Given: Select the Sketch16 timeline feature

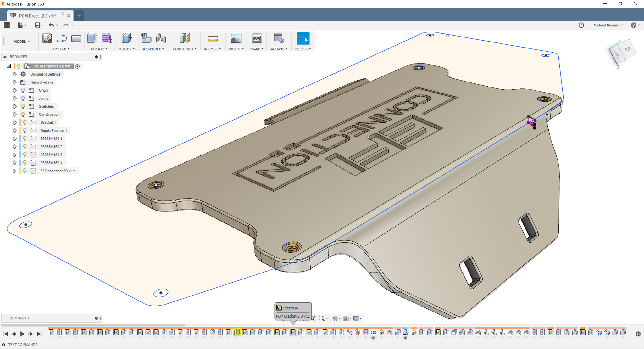Looking at the screenshot, I should pos(293,332).
